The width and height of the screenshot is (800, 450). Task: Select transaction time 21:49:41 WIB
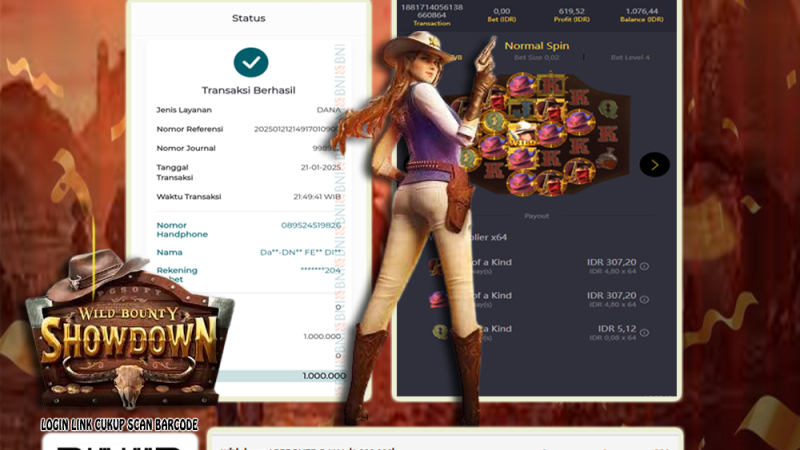[x=317, y=197]
